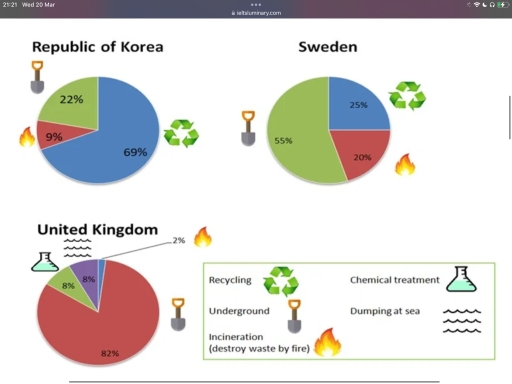Tap the Wi-Fi icon in the status bar
The height and width of the screenshot is (384, 512).
(x=477, y=5)
